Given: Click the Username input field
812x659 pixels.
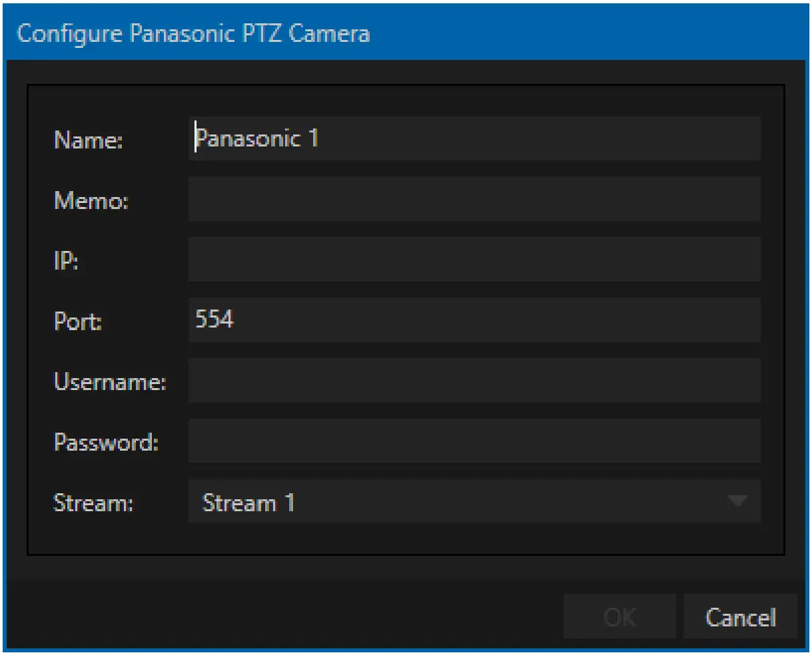Looking at the screenshot, I should (475, 381).
